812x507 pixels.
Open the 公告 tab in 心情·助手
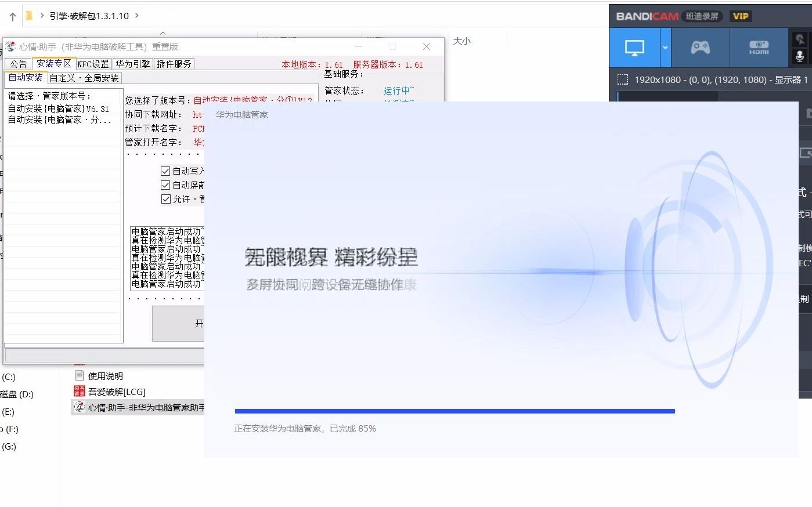tap(18, 64)
